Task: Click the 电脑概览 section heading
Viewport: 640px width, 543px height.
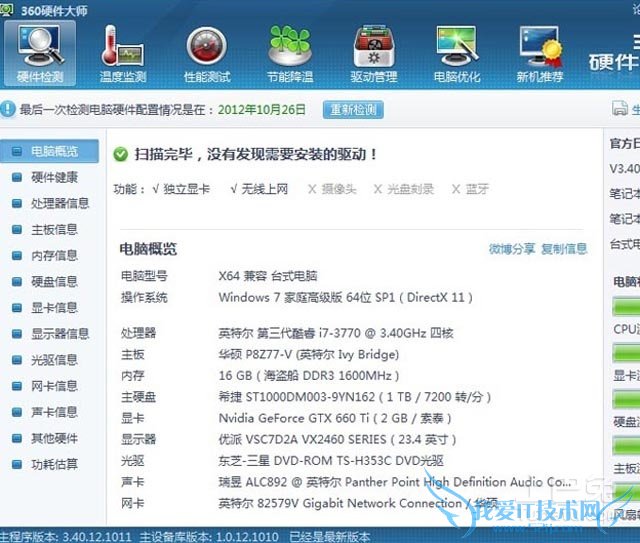Action: (148, 249)
